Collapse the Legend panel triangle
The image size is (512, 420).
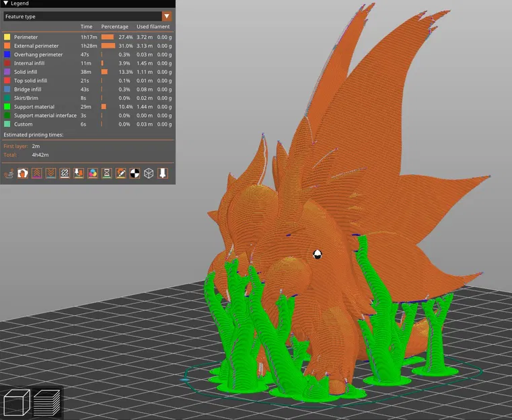point(5,3)
